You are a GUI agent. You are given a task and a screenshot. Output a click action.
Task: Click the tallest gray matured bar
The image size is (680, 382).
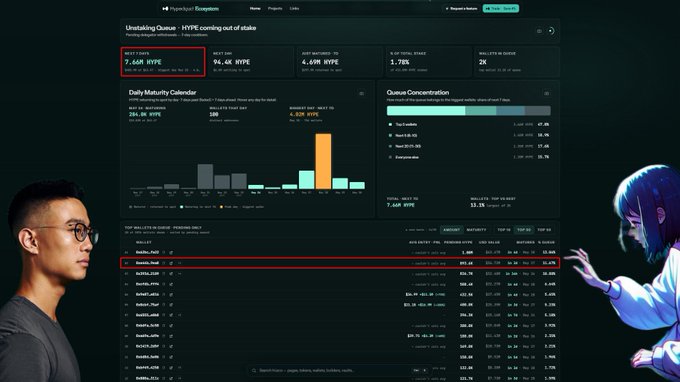coord(205,176)
